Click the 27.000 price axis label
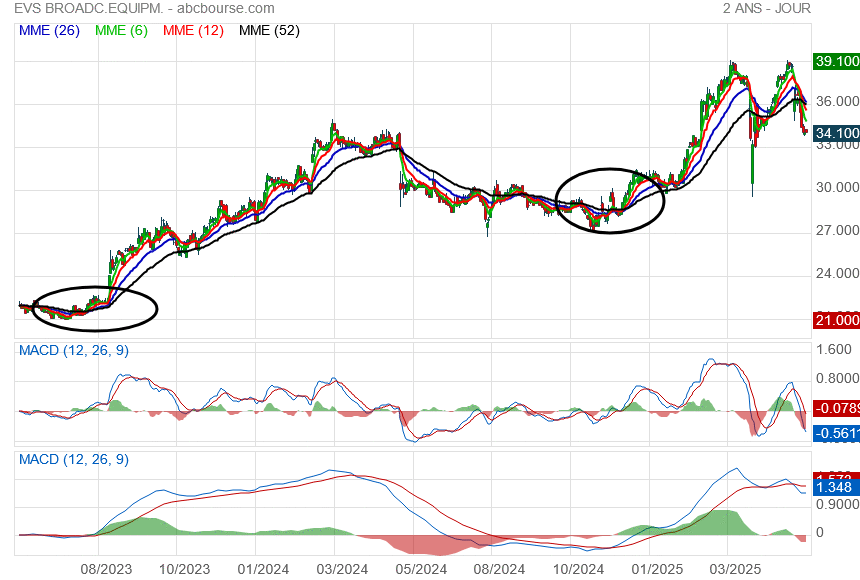This screenshot has height=580, width=860. [837, 230]
